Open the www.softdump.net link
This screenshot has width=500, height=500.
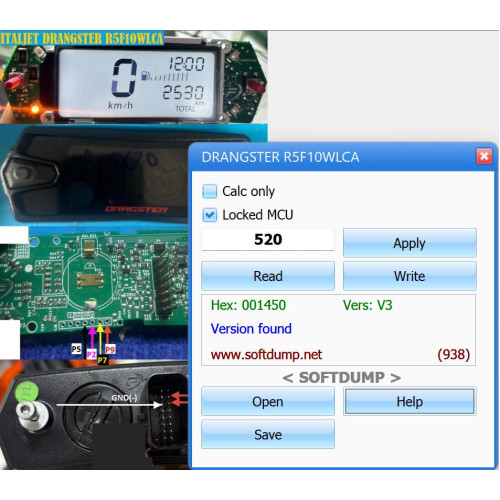(266, 354)
